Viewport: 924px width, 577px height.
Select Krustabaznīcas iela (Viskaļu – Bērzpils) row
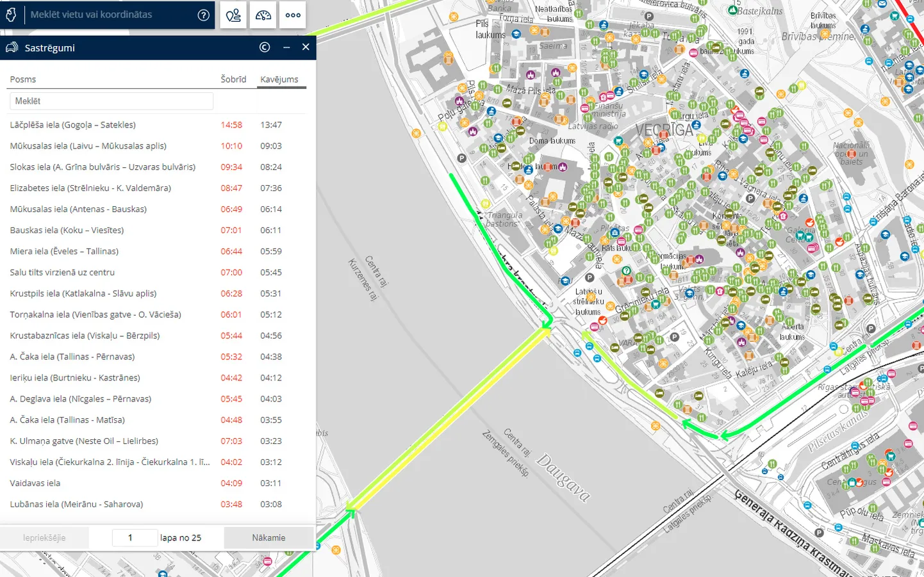coord(158,336)
